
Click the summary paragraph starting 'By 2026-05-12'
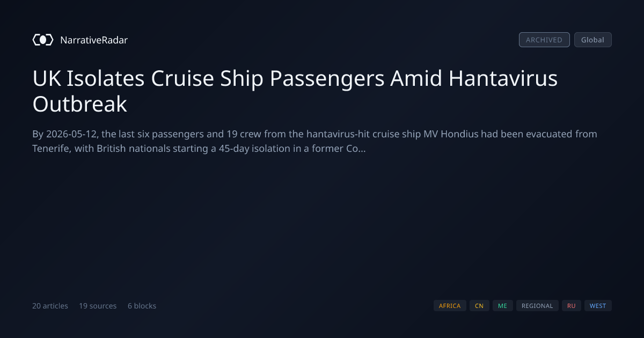point(314,141)
